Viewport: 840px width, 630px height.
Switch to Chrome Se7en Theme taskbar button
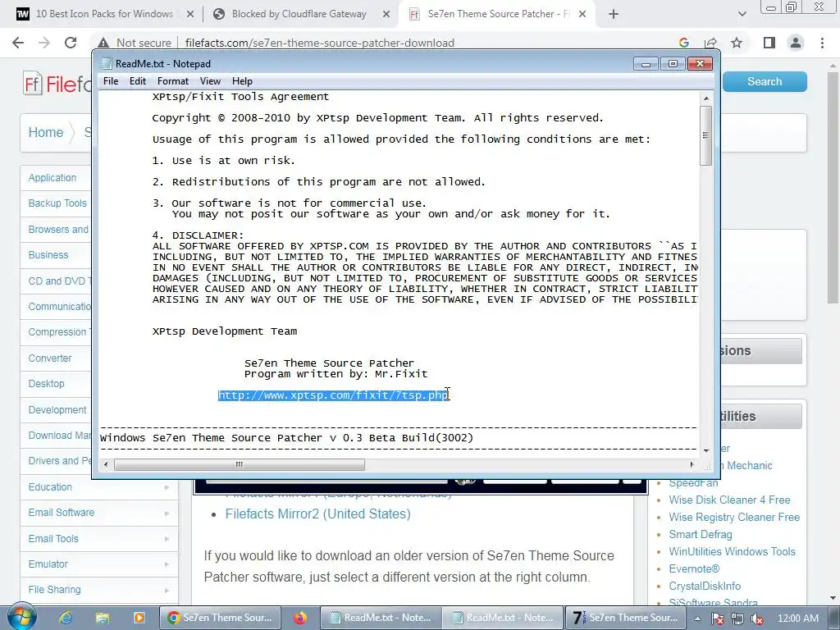pos(220,618)
